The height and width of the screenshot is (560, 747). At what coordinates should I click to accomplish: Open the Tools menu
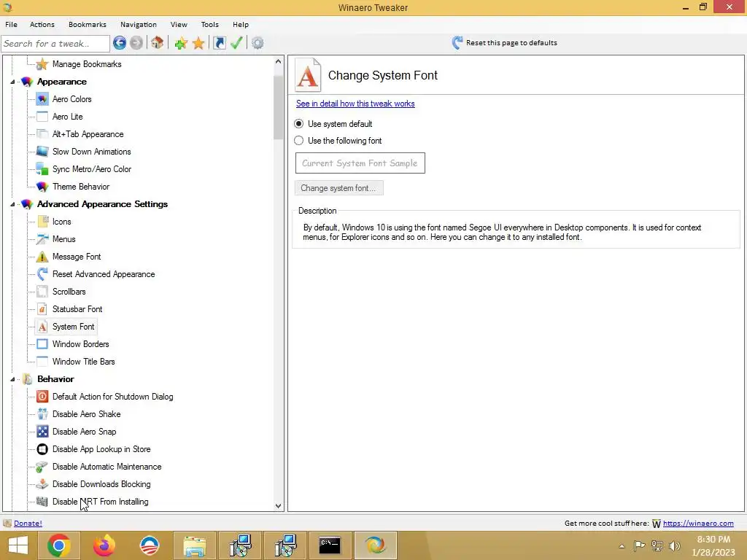209,24
